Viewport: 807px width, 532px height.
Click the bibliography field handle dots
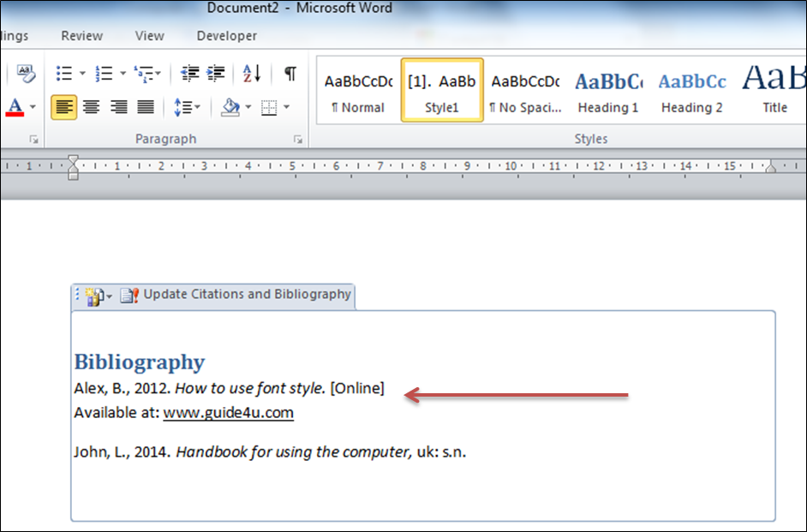point(77,295)
